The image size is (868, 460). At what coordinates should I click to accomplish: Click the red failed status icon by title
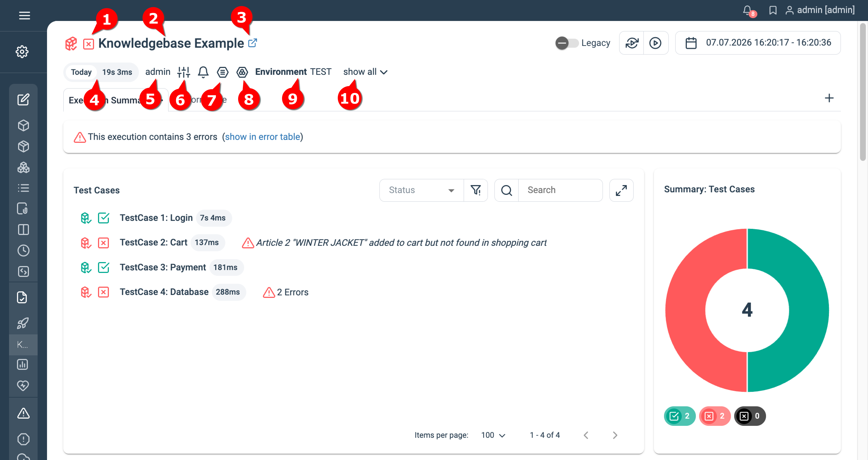(88, 44)
